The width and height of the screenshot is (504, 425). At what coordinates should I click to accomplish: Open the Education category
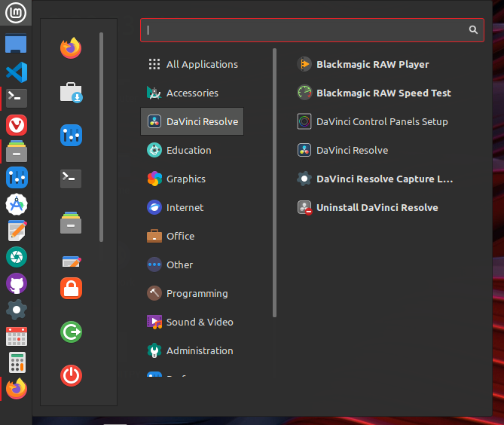click(x=192, y=150)
